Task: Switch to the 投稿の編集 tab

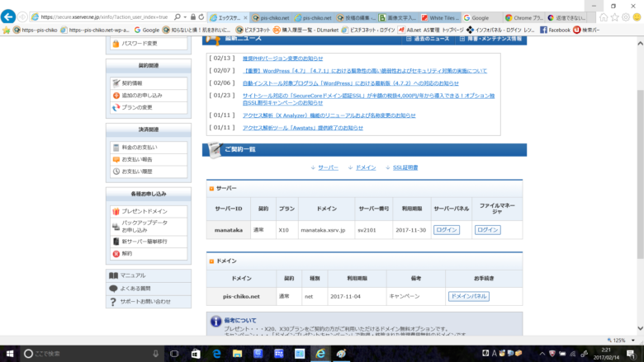Action: pos(354,17)
